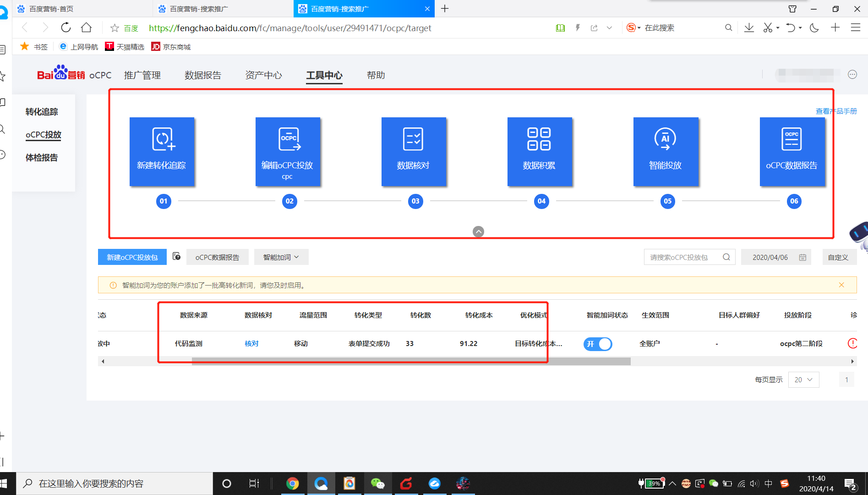Open the 编辑oCPC投放 step tile
868x495 pixels.
click(x=288, y=152)
